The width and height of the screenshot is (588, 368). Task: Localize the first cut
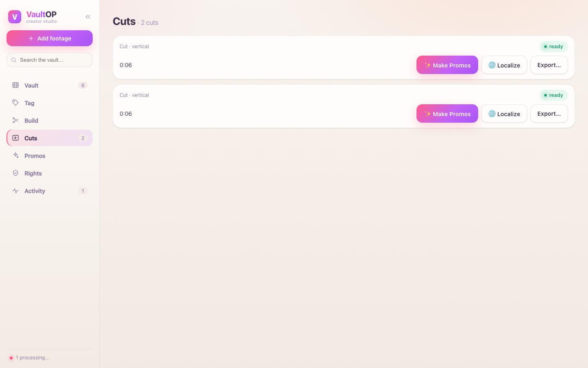(x=504, y=65)
